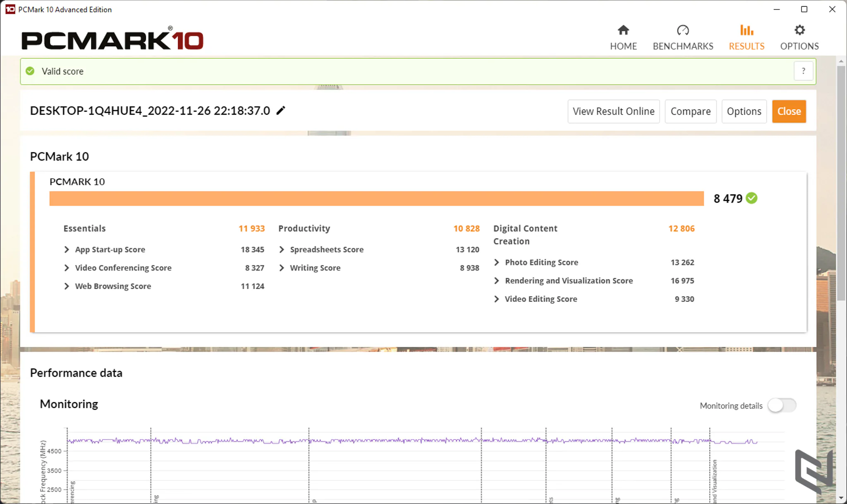Click the pencil icon to rename result

pyautogui.click(x=281, y=110)
